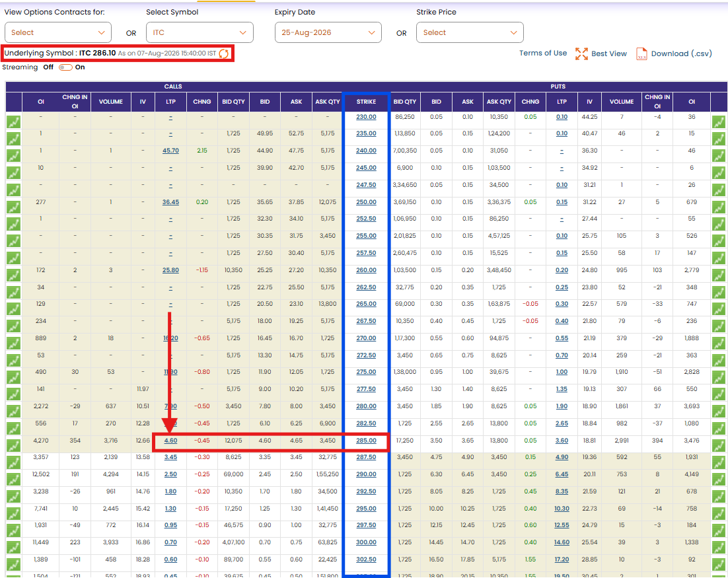The height and width of the screenshot is (578, 728).
Task: Open the right chart icon for the 255.00 strike row
Action: pos(719,241)
